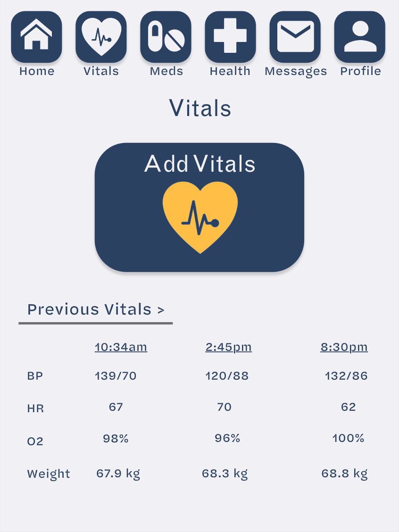Viewport: 399px width, 532px height.
Task: Click the 68.8 kg weight value
Action: 344,474
